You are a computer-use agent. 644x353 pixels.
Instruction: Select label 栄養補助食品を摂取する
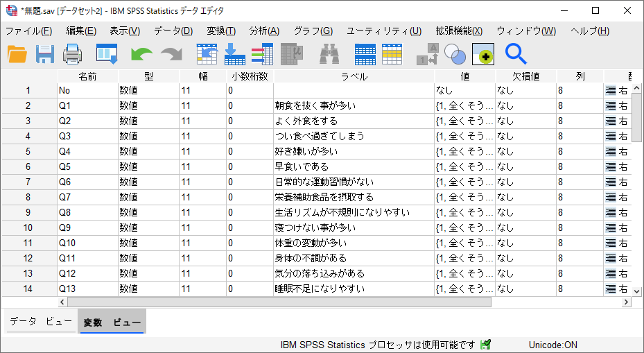point(324,197)
